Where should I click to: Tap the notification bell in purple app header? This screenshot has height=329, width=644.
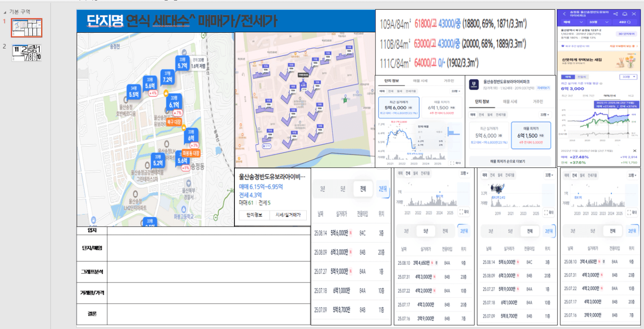(624, 14)
